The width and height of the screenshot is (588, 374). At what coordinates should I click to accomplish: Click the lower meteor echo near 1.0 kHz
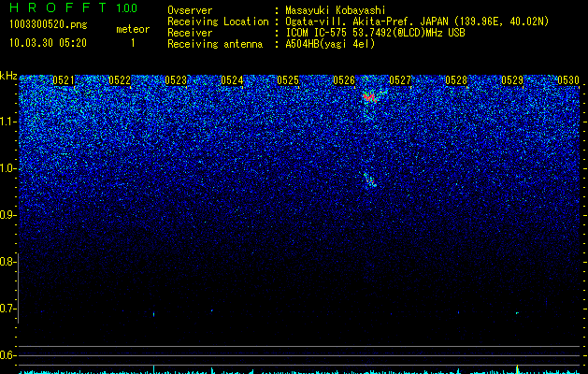click(370, 180)
